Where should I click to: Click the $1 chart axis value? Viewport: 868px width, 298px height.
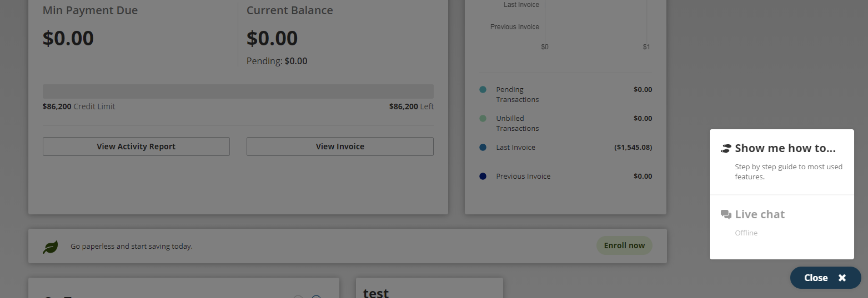[646, 47]
